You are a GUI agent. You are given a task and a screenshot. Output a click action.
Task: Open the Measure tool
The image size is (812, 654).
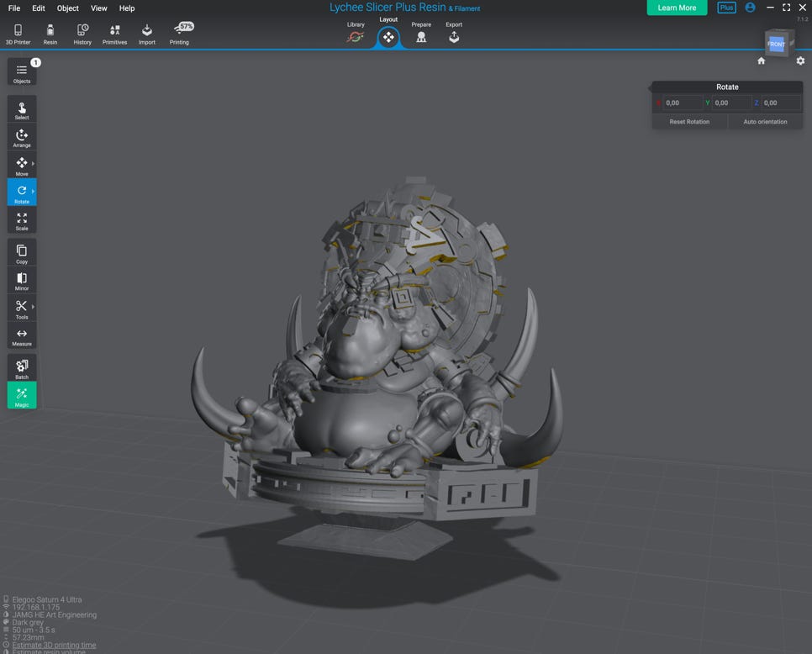[22, 336]
